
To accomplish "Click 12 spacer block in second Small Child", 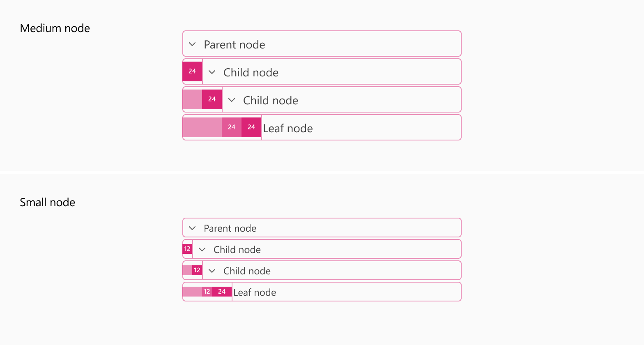I will pos(197,270).
